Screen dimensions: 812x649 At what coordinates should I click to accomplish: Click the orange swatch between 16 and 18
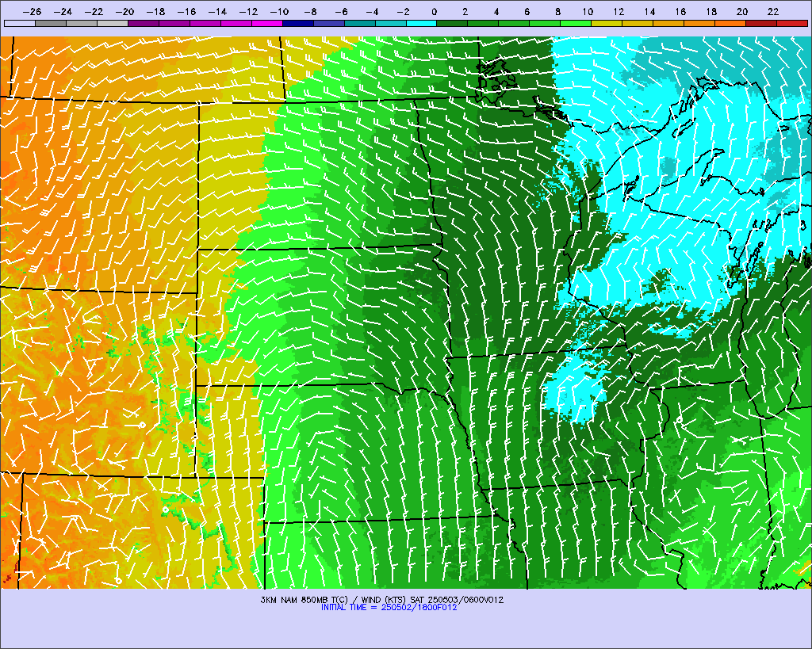point(699,23)
